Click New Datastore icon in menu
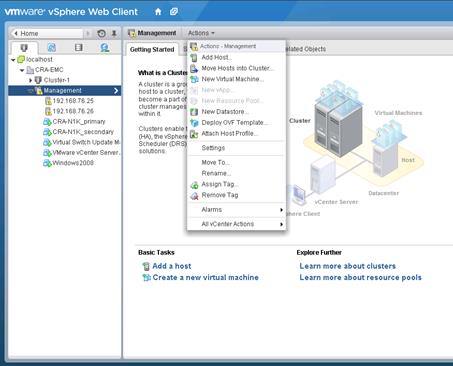 click(194, 112)
